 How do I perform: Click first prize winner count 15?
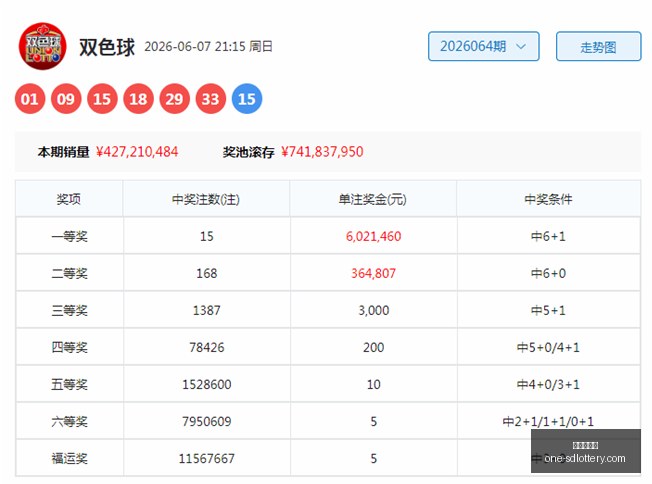pos(206,236)
